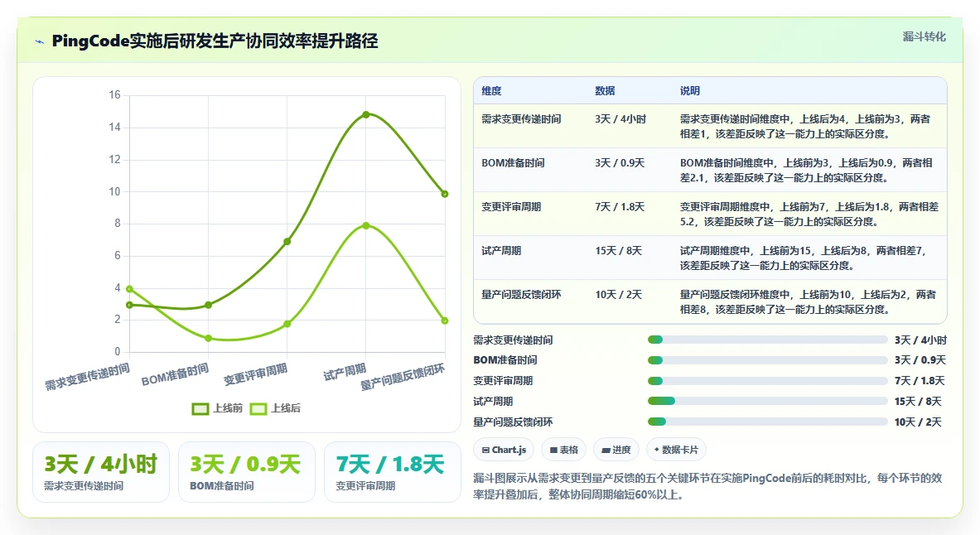Click the lightning icon beside the PingCode title
The image size is (980, 535).
pos(40,42)
